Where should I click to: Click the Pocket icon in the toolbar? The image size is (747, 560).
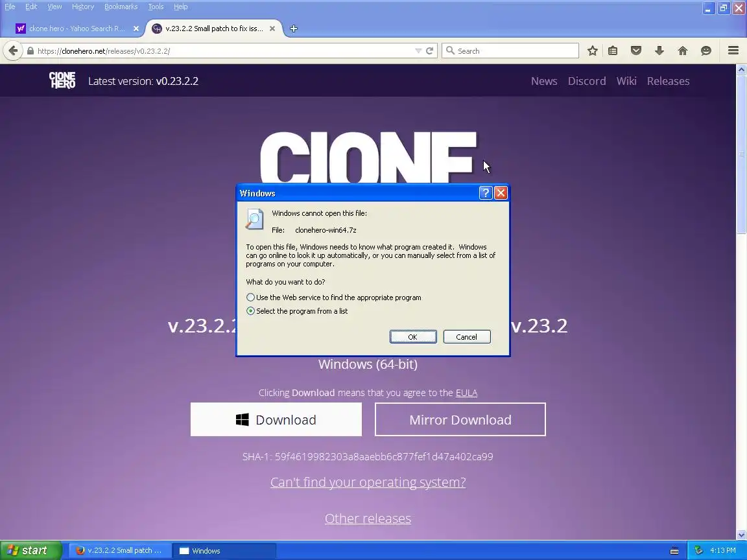[x=636, y=51]
